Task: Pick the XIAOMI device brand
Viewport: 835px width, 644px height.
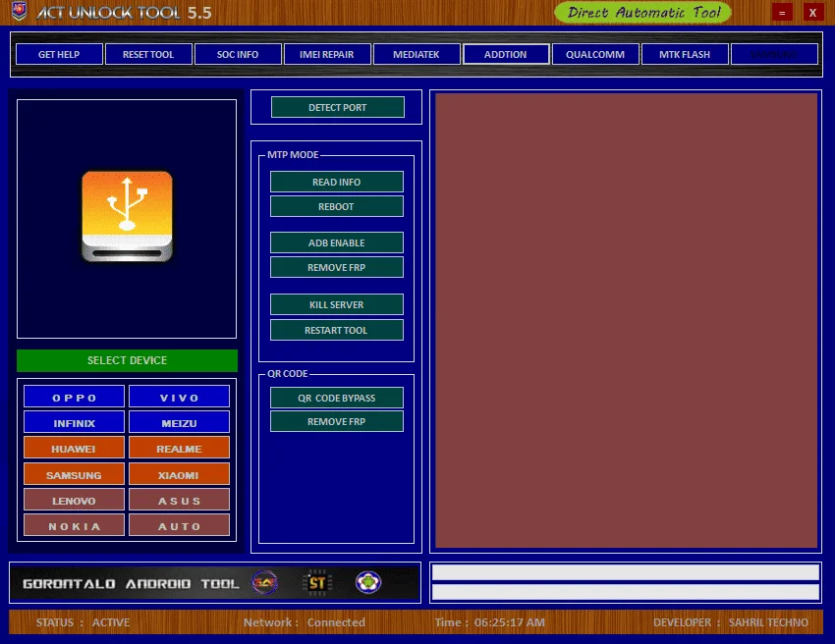Action: 180,474
